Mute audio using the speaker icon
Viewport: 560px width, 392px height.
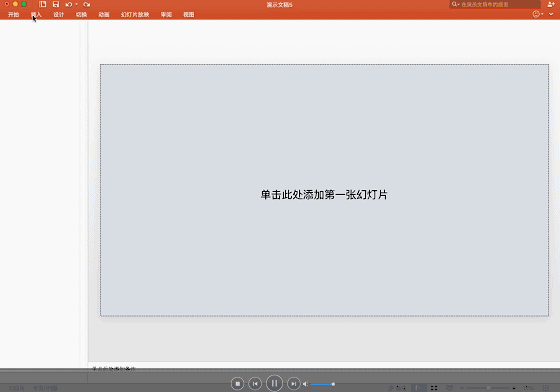pyautogui.click(x=305, y=384)
